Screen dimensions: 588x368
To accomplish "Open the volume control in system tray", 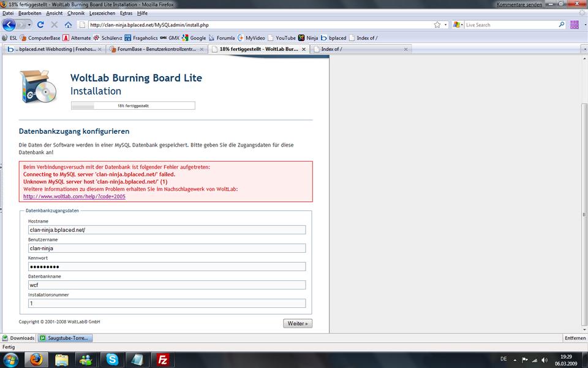I will pos(545,360).
